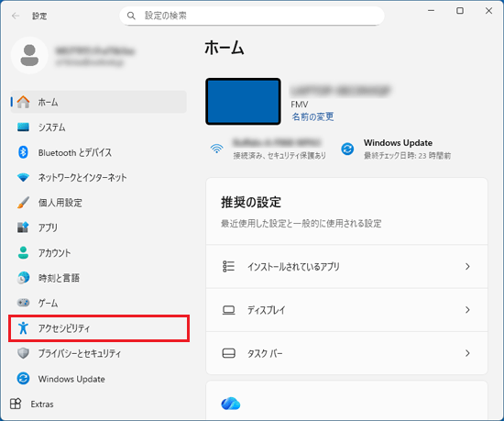Click the ゲーム controller icon

23,303
